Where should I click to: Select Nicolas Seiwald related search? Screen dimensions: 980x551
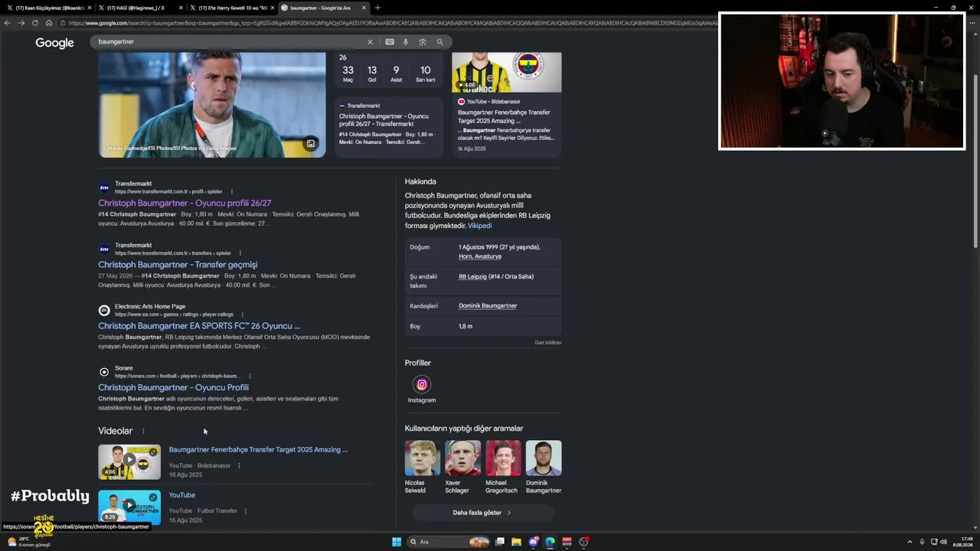(x=422, y=468)
